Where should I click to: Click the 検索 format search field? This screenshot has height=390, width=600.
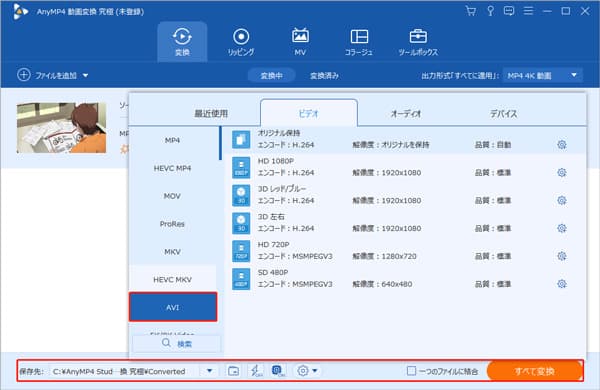click(x=177, y=343)
